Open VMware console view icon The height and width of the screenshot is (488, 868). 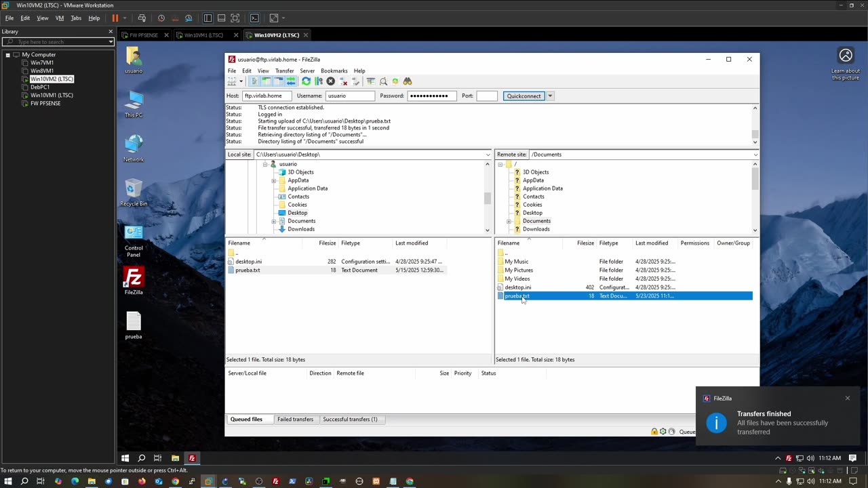[254, 18]
